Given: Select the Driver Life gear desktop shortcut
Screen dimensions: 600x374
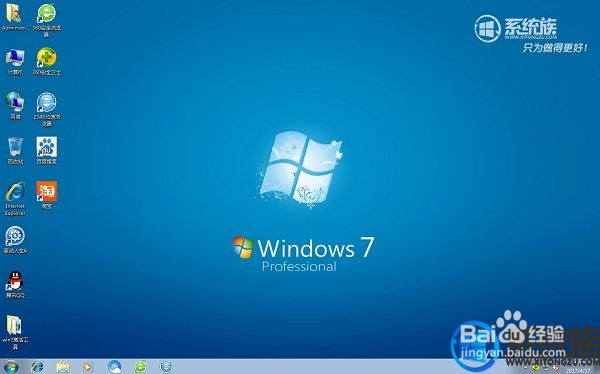Looking at the screenshot, I should 15,240.
